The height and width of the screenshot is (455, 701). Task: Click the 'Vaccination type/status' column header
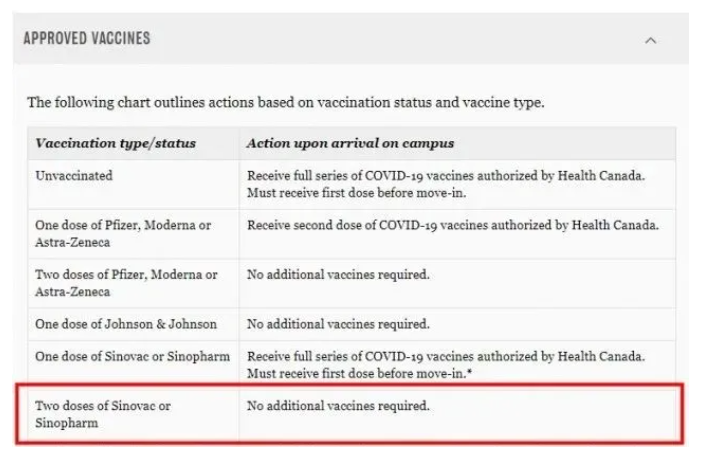click(x=115, y=144)
